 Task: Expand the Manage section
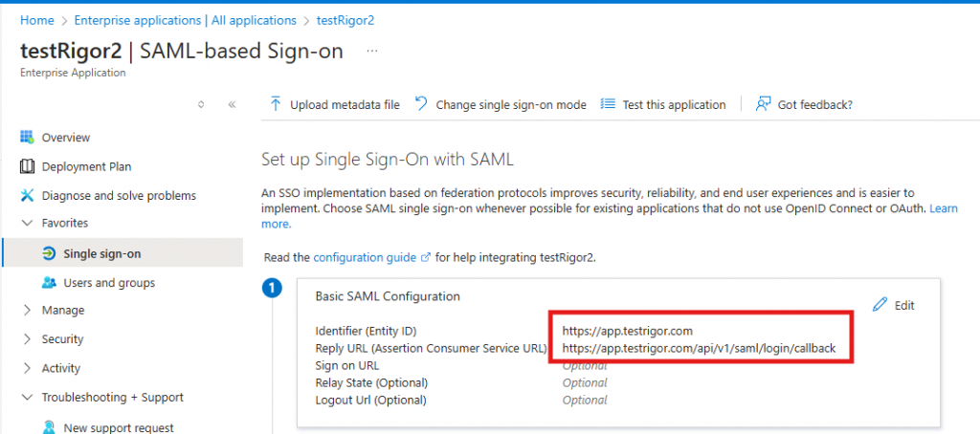[26, 311]
